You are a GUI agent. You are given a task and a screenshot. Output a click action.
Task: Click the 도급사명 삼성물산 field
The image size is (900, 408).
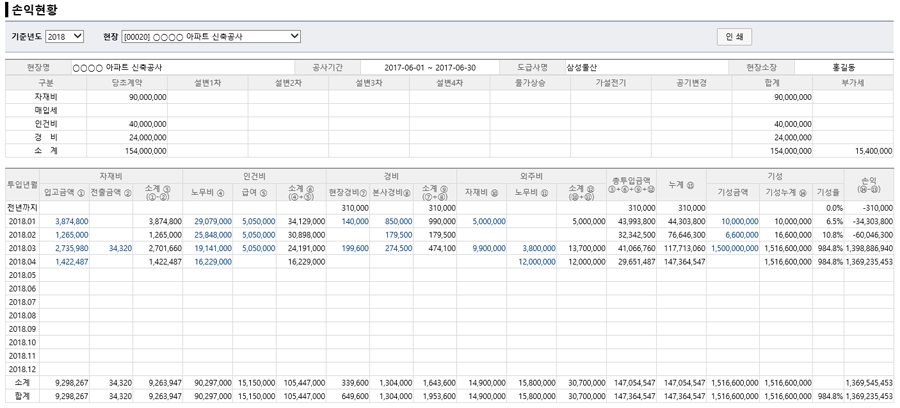click(640, 68)
